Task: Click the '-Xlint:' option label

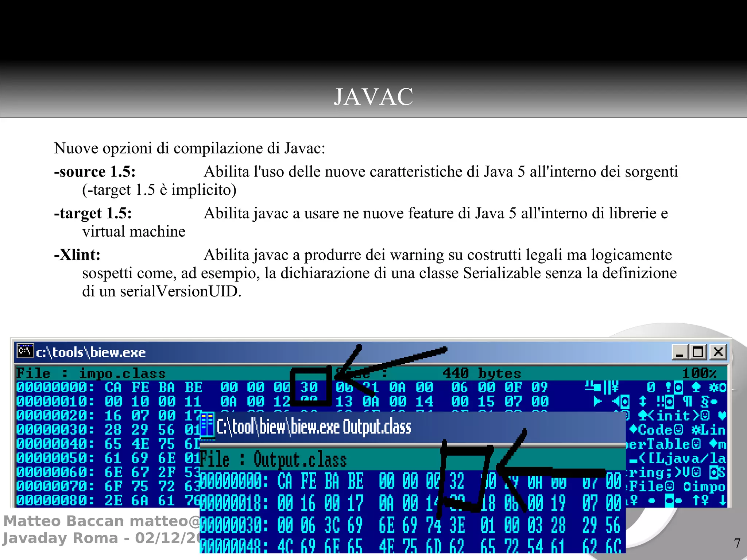Action: (77, 255)
